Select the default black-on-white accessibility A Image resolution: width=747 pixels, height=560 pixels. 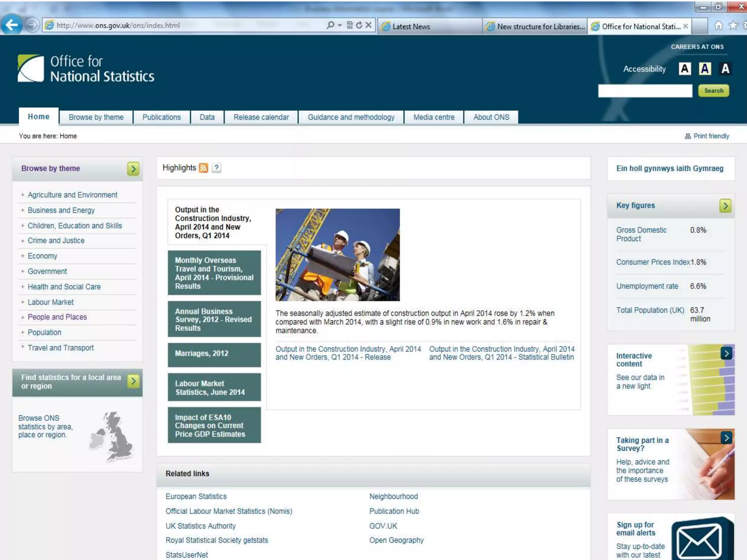(x=685, y=69)
